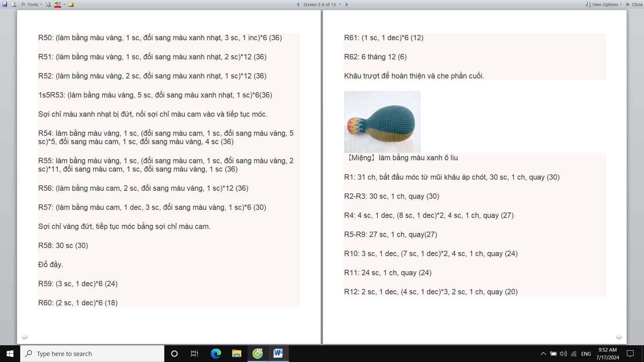Image resolution: width=644 pixels, height=362 pixels.
Task: Select the crocheted fish body image
Action: coord(382,122)
